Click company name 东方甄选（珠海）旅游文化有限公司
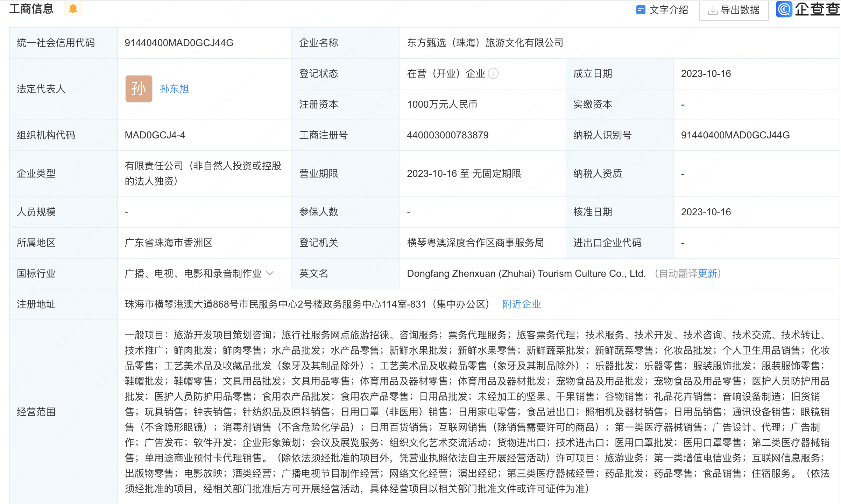The width and height of the screenshot is (841, 504). click(x=485, y=43)
